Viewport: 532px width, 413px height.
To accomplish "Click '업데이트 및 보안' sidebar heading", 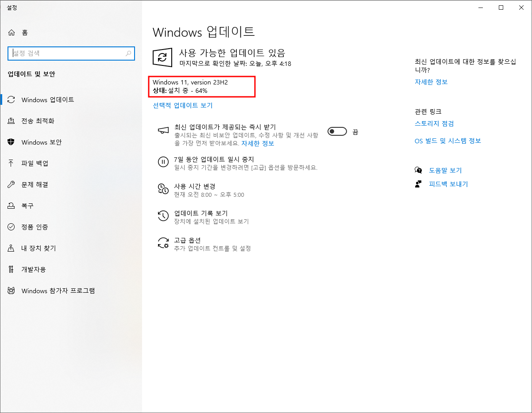I will [x=31, y=74].
